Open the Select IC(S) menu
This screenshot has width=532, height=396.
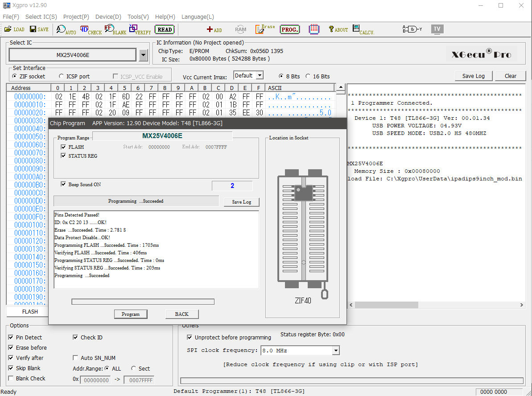click(x=41, y=16)
